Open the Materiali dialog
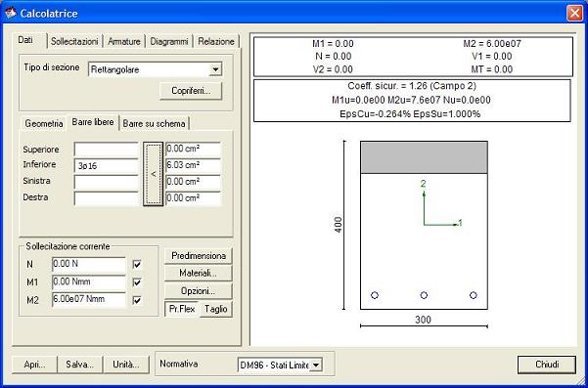 click(x=199, y=274)
